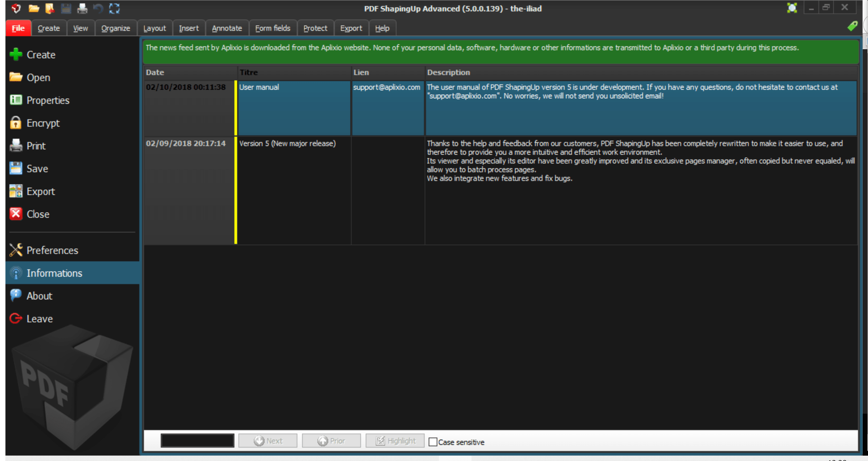Open Properties from the sidebar
The height and width of the screenshot is (461, 868).
[72, 100]
